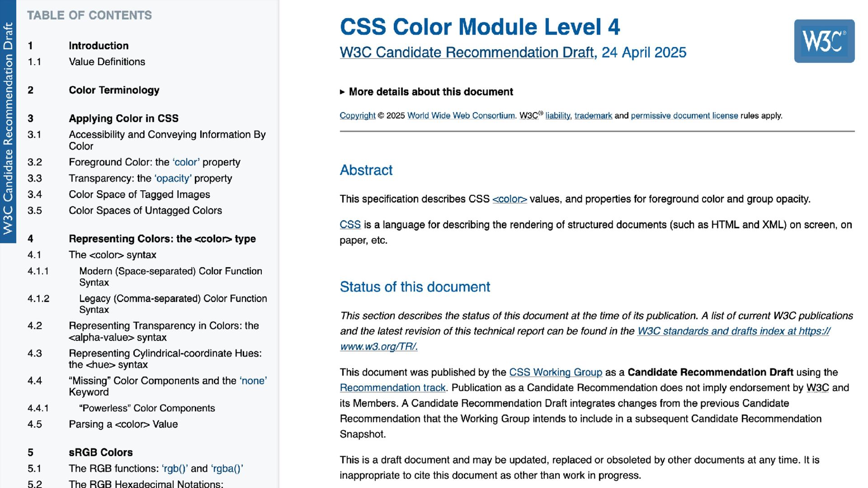The height and width of the screenshot is (488, 868).
Task: Open Foreground Color: the 'color' property
Action: coord(155,162)
